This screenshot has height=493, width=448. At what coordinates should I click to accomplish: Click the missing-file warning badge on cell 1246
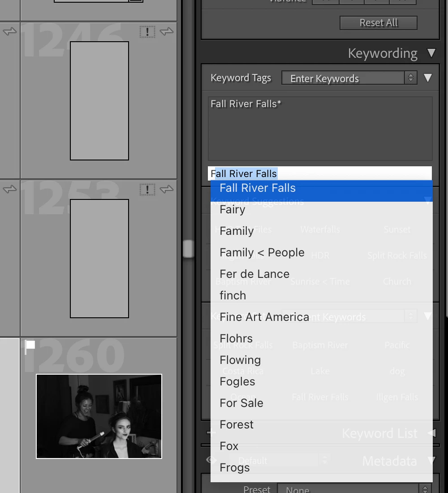147,32
